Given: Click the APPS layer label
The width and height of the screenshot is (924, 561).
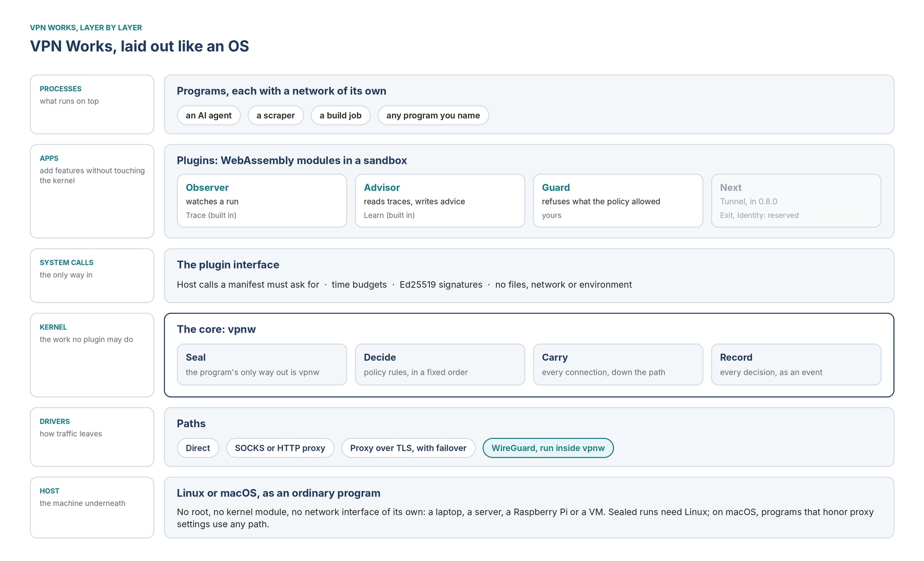Looking at the screenshot, I should pyautogui.click(x=49, y=158).
